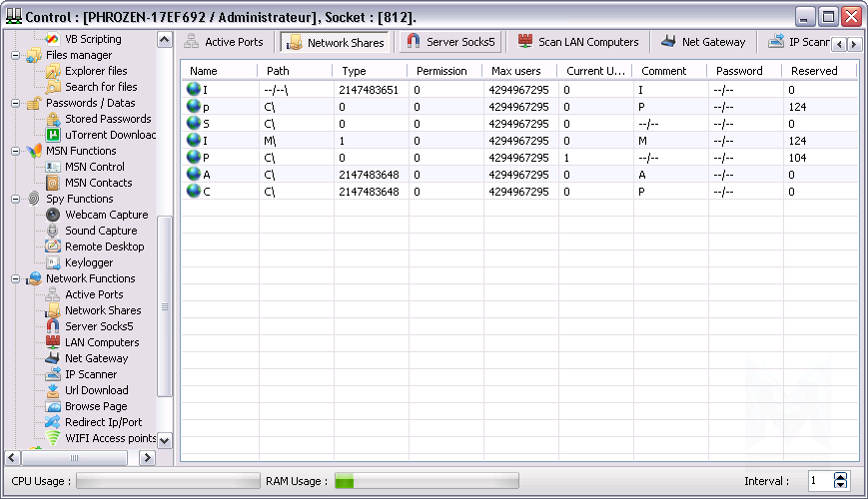This screenshot has width=868, height=499.
Task: Click the WIFI Access points icon
Action: 53,438
